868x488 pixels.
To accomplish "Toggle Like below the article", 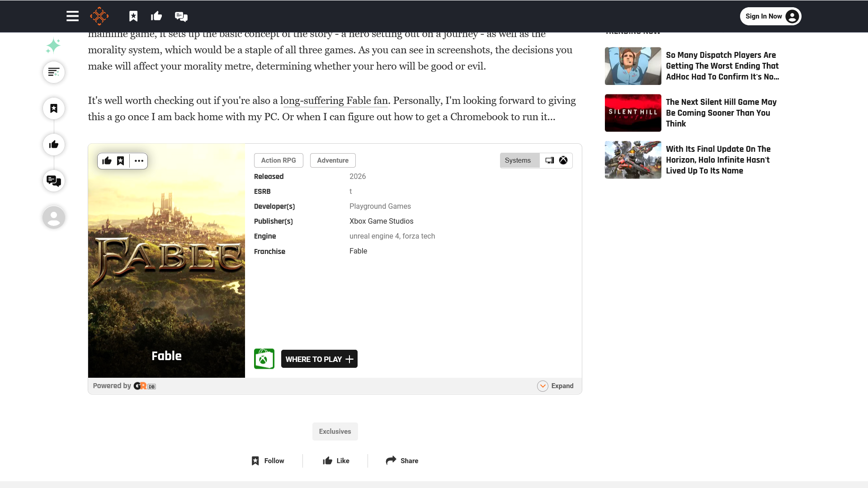I will pos(336,460).
